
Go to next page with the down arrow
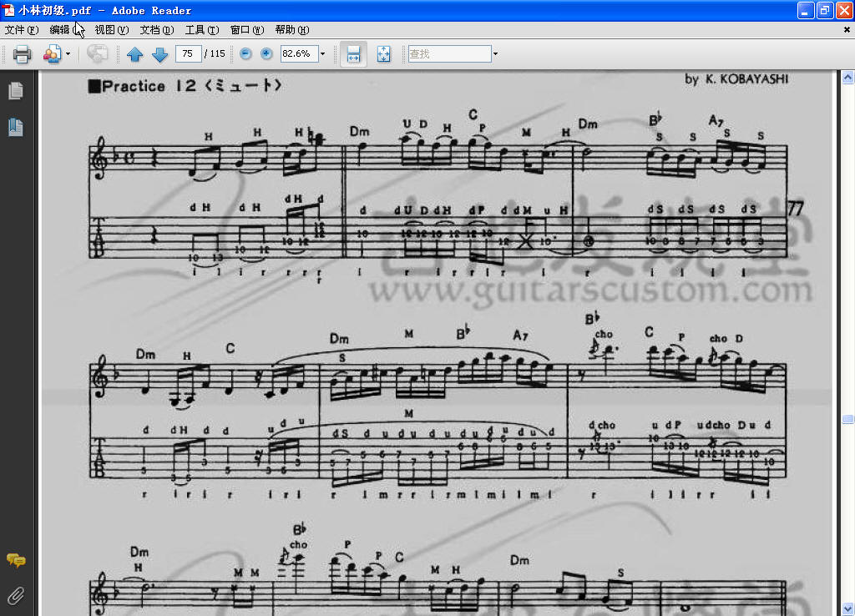[159, 54]
